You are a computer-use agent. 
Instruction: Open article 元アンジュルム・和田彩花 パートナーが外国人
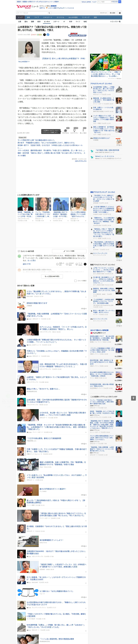pyautogui.click(x=63, y=328)
